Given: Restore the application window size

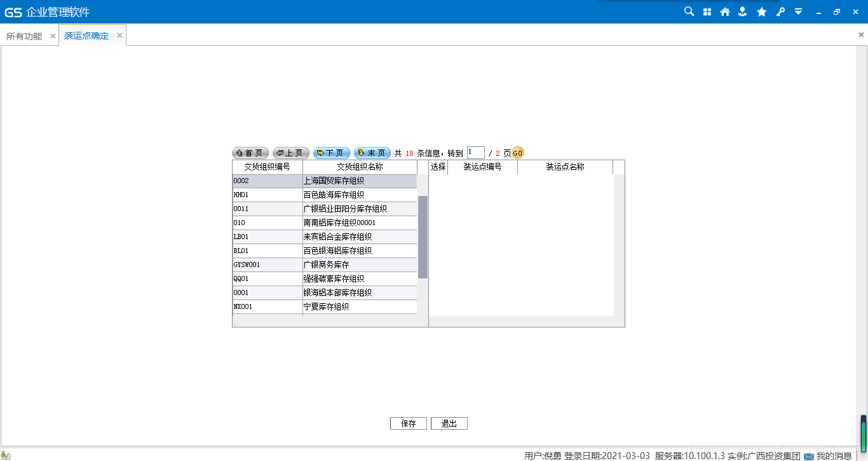Looking at the screenshot, I should tap(837, 11).
